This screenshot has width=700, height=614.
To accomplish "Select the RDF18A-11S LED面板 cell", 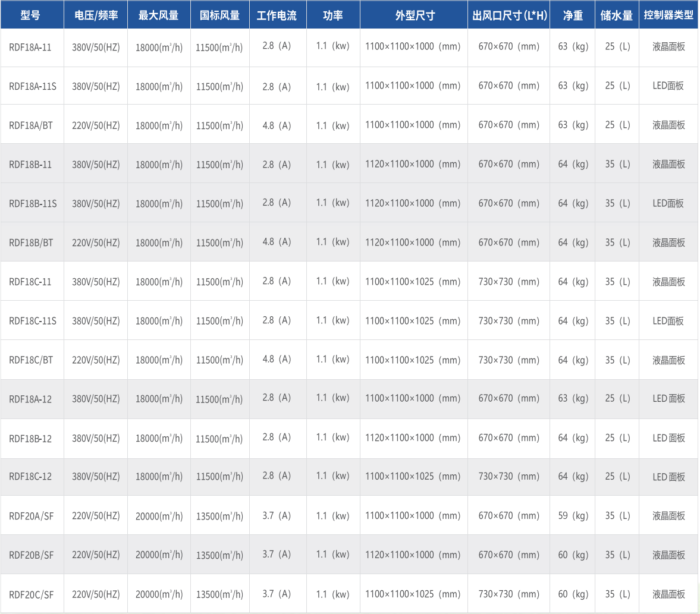I will click(x=668, y=86).
